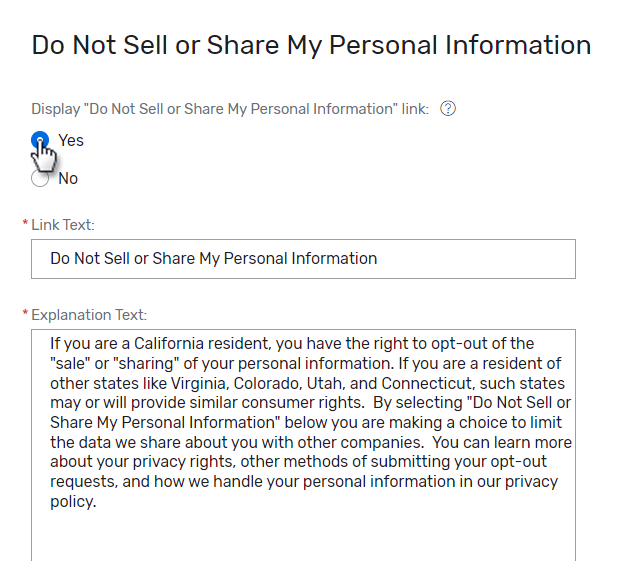623x561 pixels.
Task: Click empty space below explanation paragraph
Action: pos(303,535)
